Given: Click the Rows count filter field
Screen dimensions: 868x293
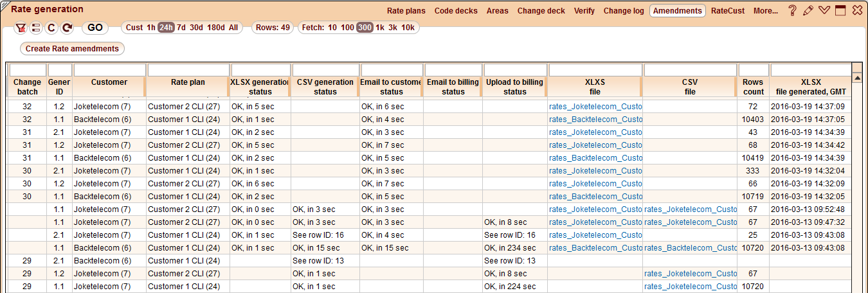Looking at the screenshot, I should point(754,70).
